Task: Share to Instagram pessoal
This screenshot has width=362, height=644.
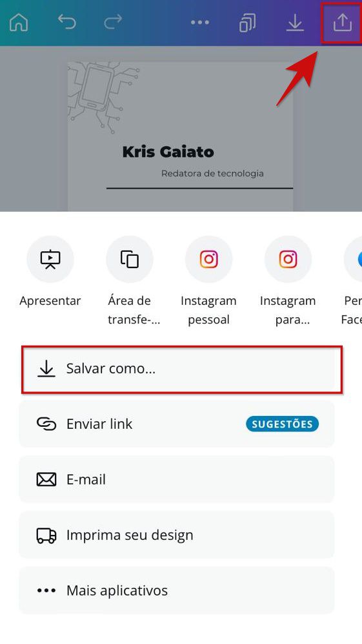Action: [209, 259]
